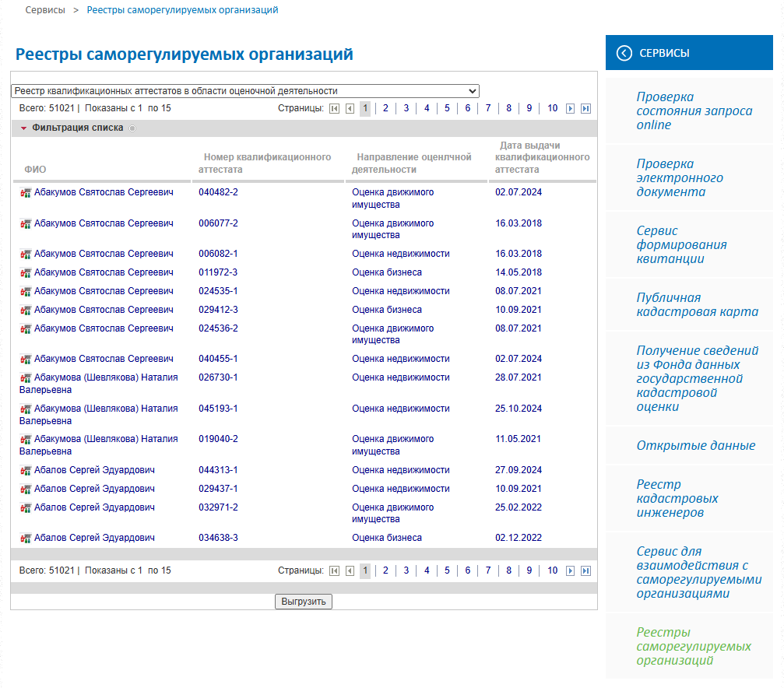Click record icon for certificate 024536-2
The height and width of the screenshot is (688, 784).
26,329
